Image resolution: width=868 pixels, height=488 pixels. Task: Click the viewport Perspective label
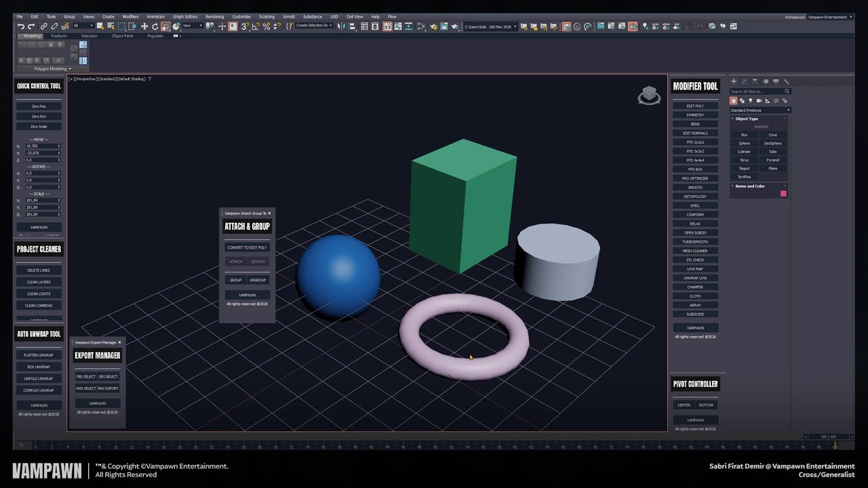pyautogui.click(x=87, y=79)
